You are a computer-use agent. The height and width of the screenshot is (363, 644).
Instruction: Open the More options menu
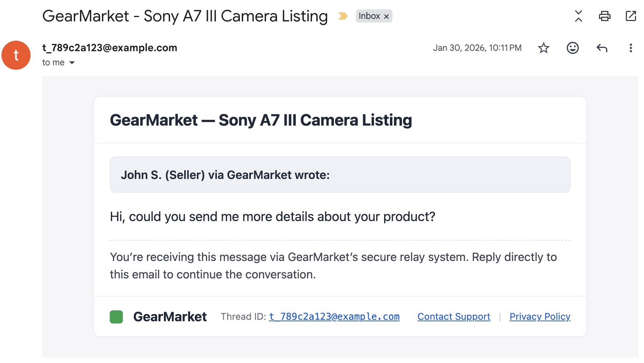631,48
